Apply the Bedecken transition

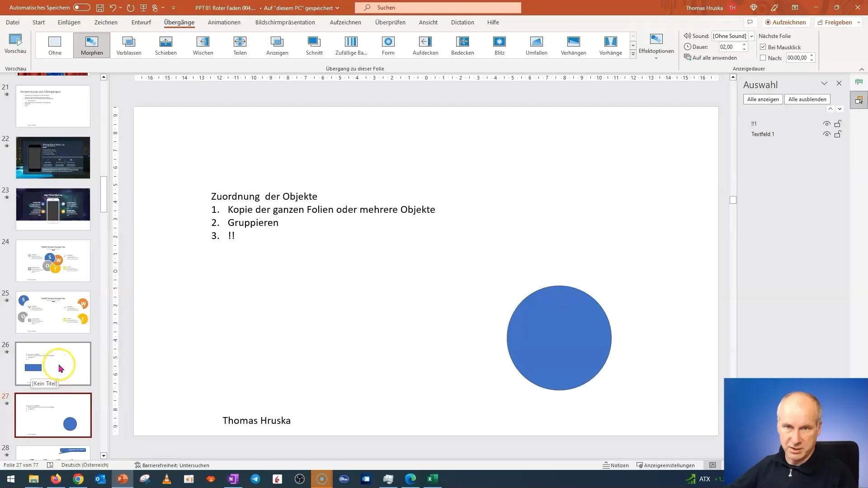coord(462,45)
